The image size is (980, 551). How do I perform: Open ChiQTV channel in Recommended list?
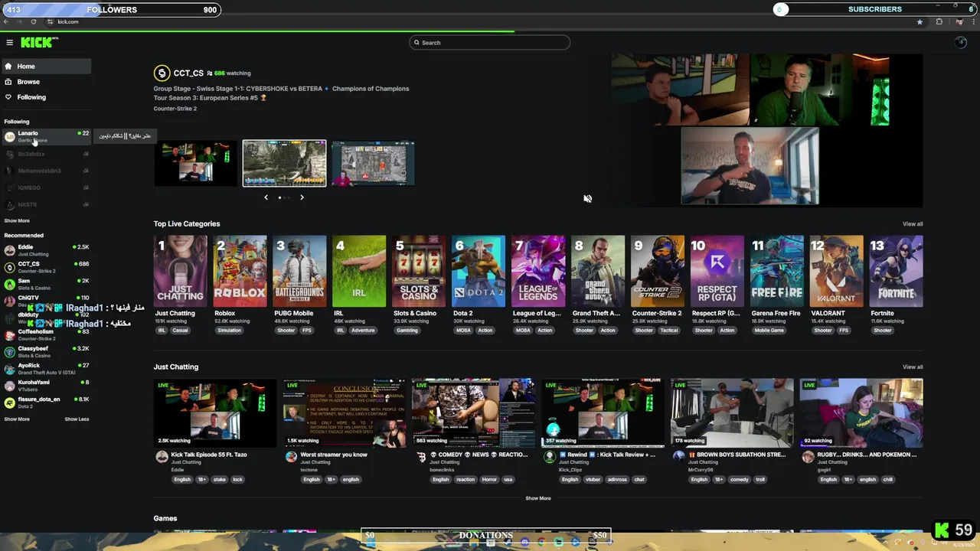[47, 301]
